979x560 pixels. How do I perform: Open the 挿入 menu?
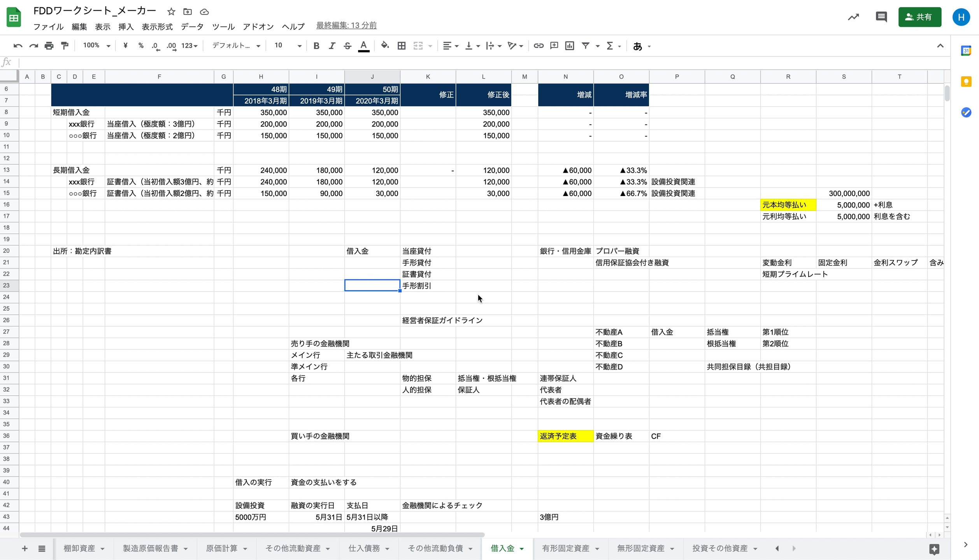coord(125,26)
